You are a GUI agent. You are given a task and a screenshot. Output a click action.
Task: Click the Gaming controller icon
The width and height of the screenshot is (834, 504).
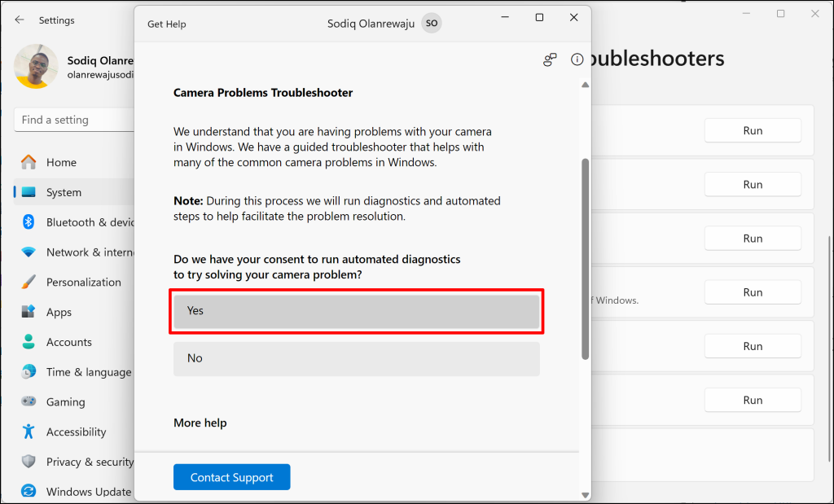(29, 402)
